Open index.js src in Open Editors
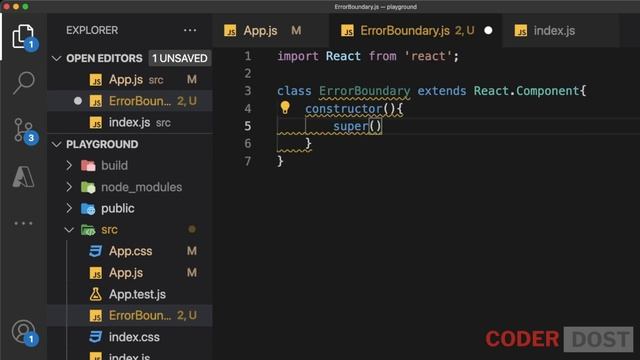 pos(130,122)
